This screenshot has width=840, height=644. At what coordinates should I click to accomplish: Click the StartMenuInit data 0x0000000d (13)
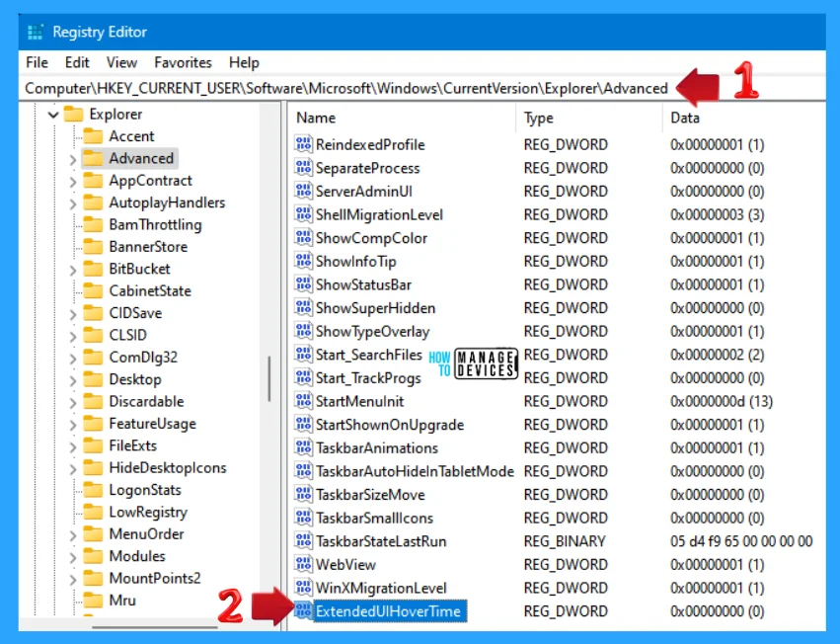click(722, 401)
